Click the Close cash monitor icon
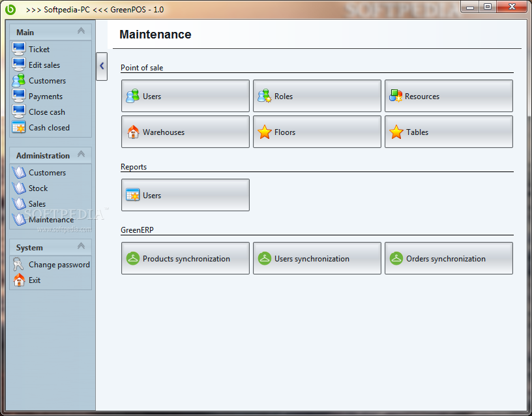This screenshot has width=532, height=416. pos(18,111)
